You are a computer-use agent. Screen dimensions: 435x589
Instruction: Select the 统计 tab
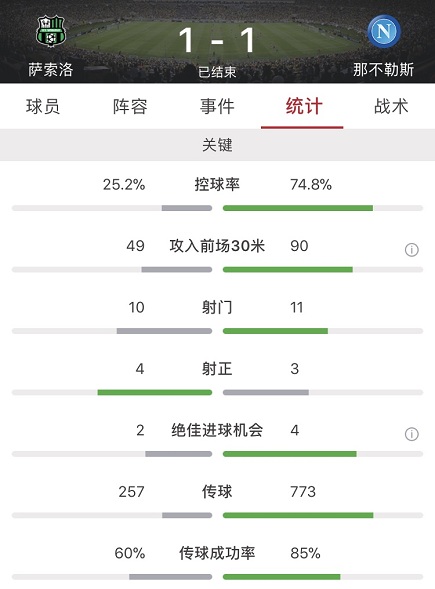[x=304, y=106]
